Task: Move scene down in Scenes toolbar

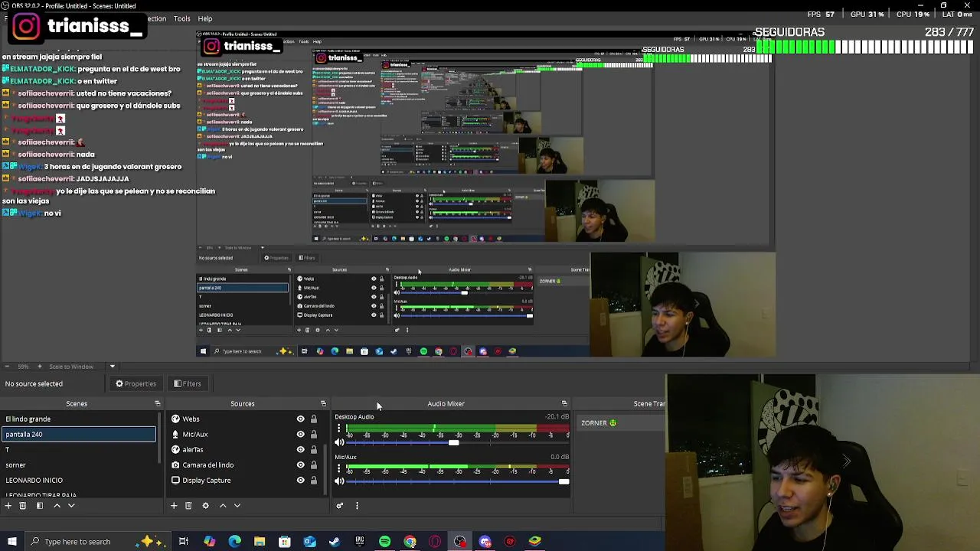Action: pos(71,505)
